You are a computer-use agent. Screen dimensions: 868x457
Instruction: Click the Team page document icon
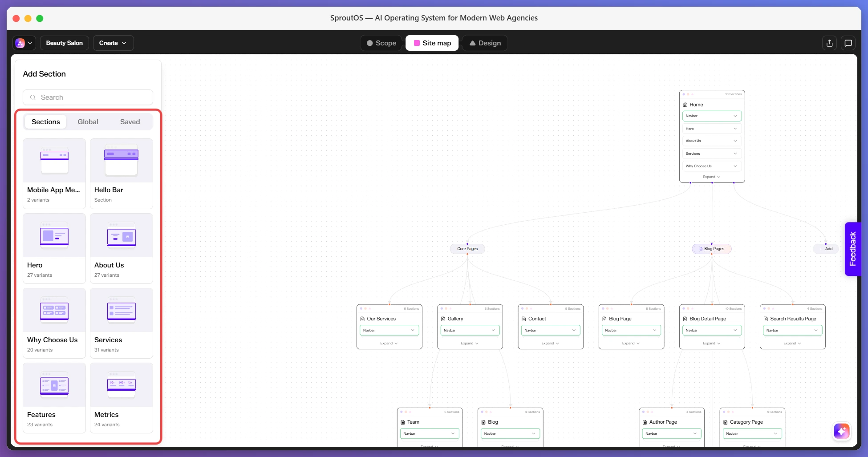tap(402, 422)
